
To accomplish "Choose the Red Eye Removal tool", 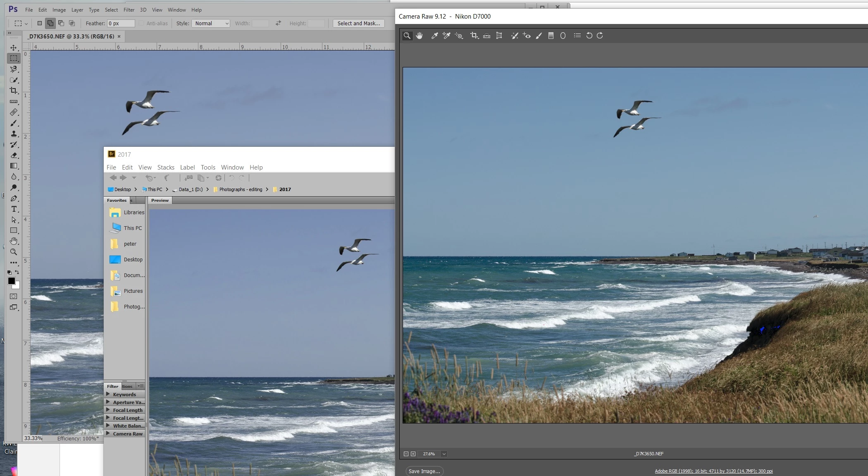I will click(526, 36).
